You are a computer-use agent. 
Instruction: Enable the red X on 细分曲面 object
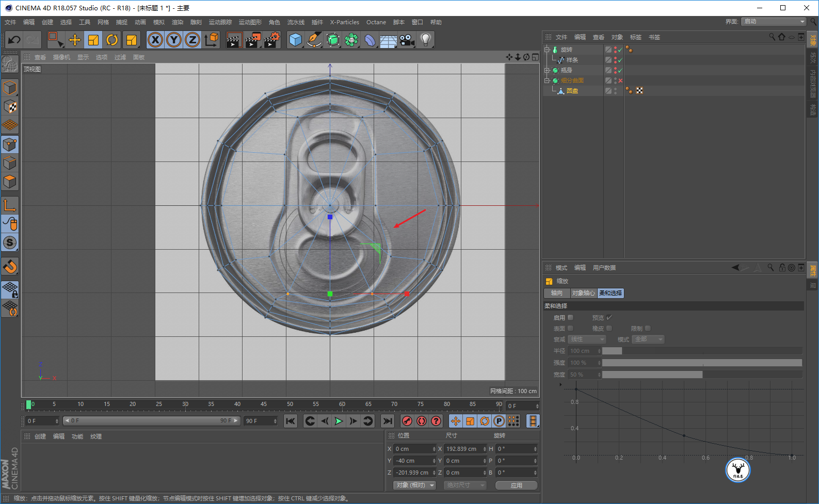click(x=620, y=80)
